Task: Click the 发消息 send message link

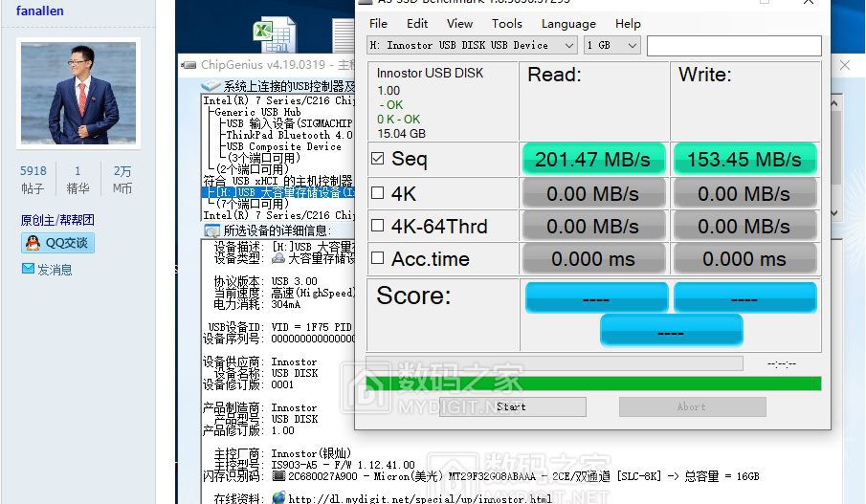Action: coord(55,270)
